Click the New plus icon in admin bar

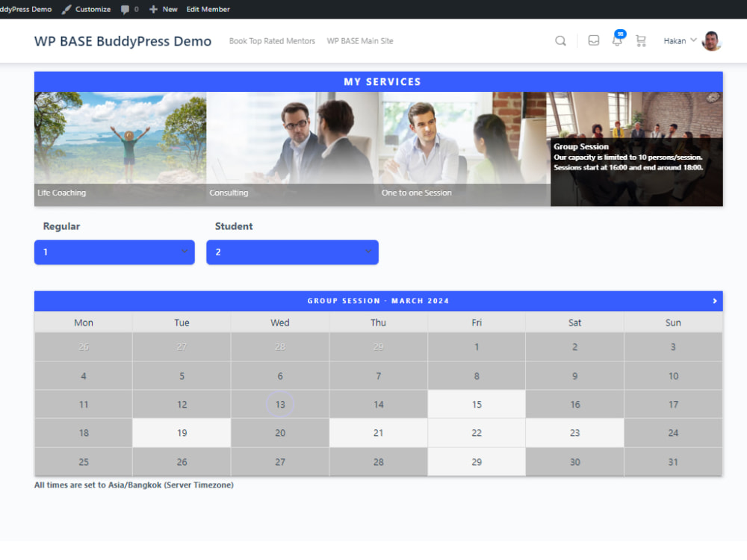[x=153, y=9]
